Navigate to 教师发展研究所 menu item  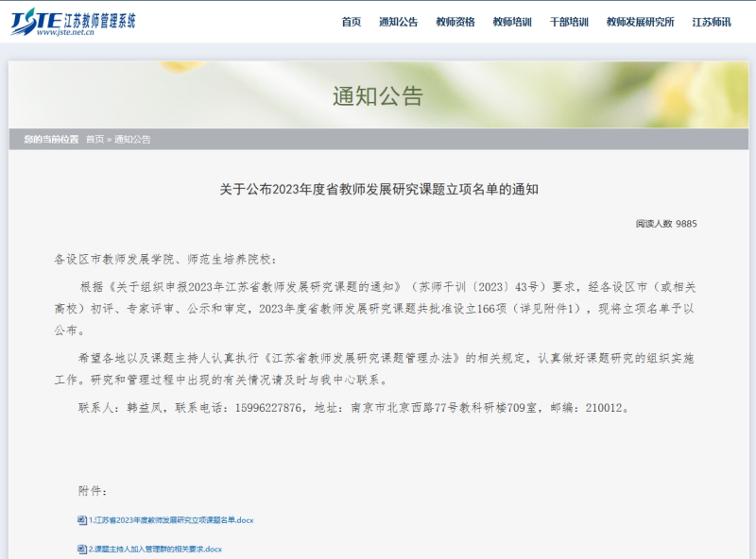(x=641, y=22)
